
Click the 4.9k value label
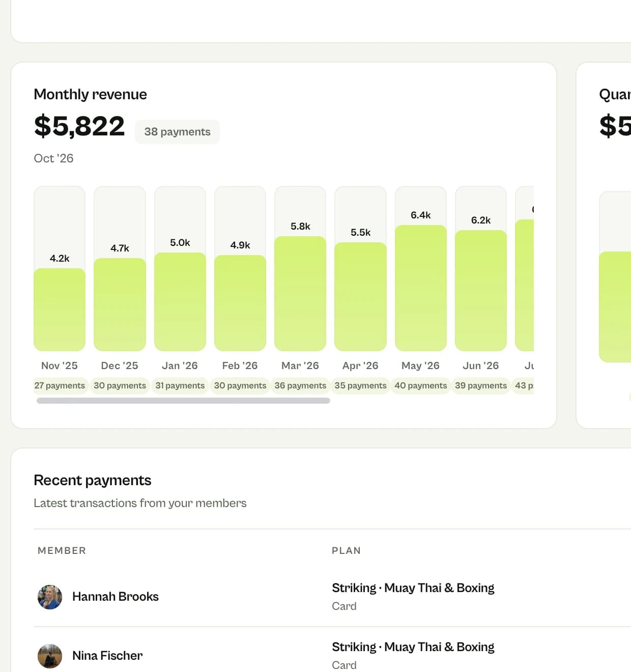[240, 245]
